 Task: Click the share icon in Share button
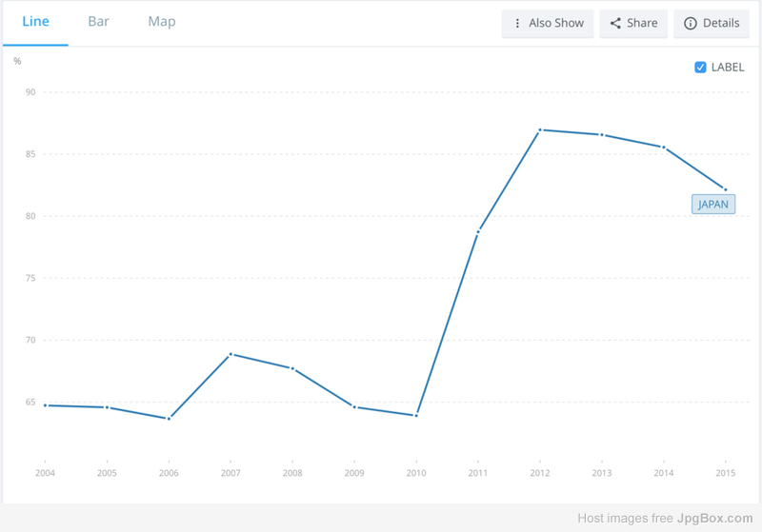(x=615, y=23)
